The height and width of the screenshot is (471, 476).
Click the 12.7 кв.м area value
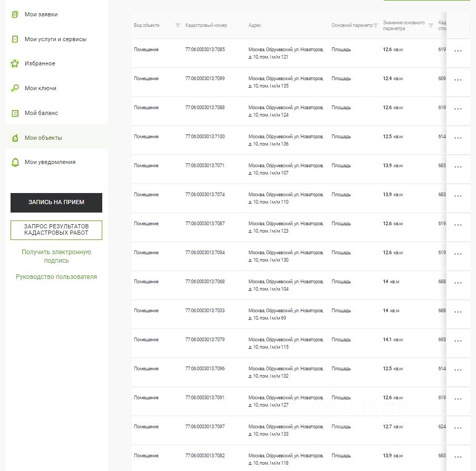pos(393,426)
